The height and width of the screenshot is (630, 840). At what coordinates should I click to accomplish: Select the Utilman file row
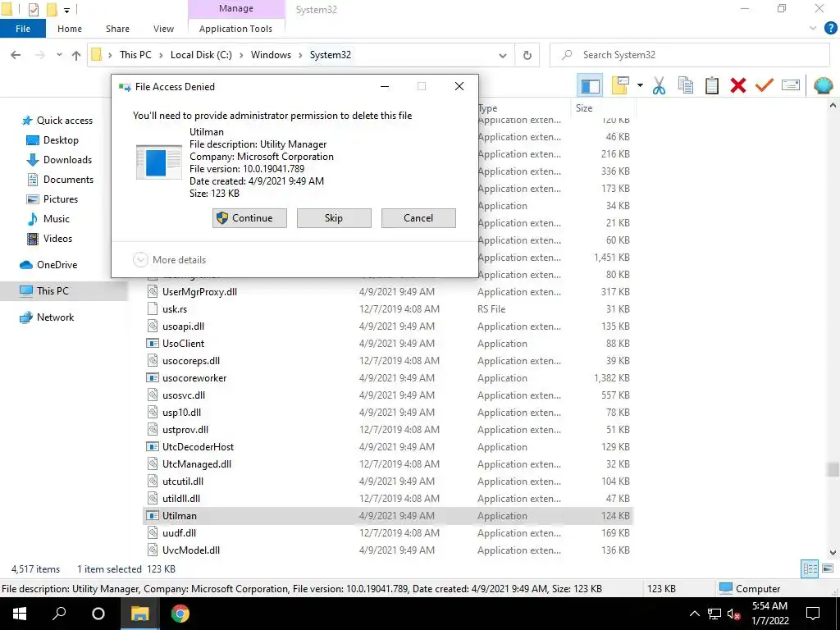[x=388, y=516]
